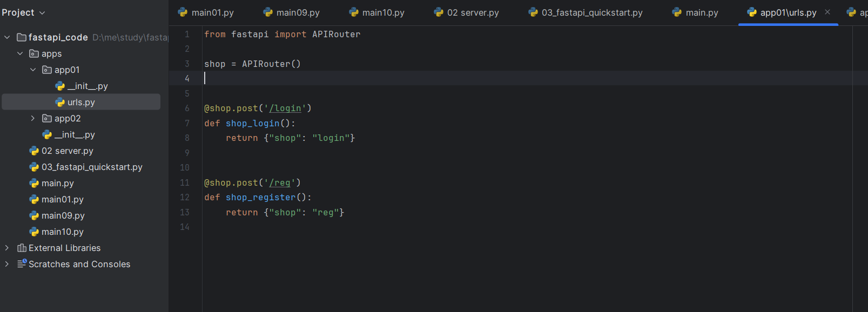Open 02 server.py from project tree
Image resolution: width=868 pixels, height=312 pixels.
(68, 151)
